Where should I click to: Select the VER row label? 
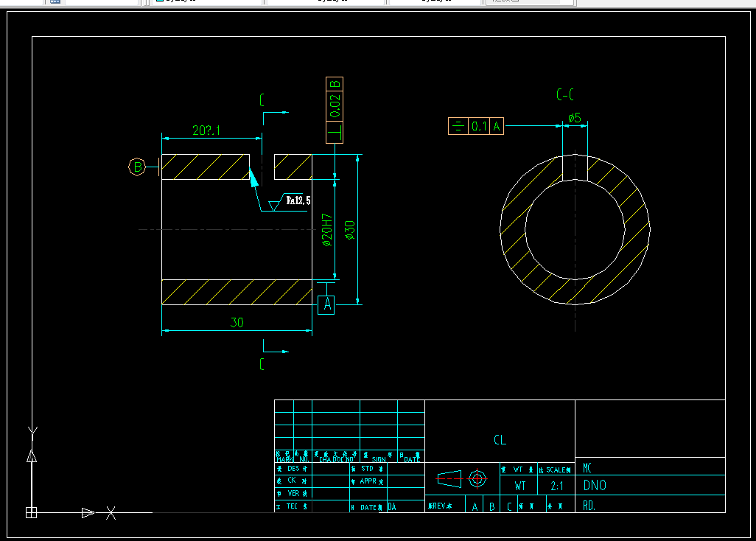(x=293, y=493)
